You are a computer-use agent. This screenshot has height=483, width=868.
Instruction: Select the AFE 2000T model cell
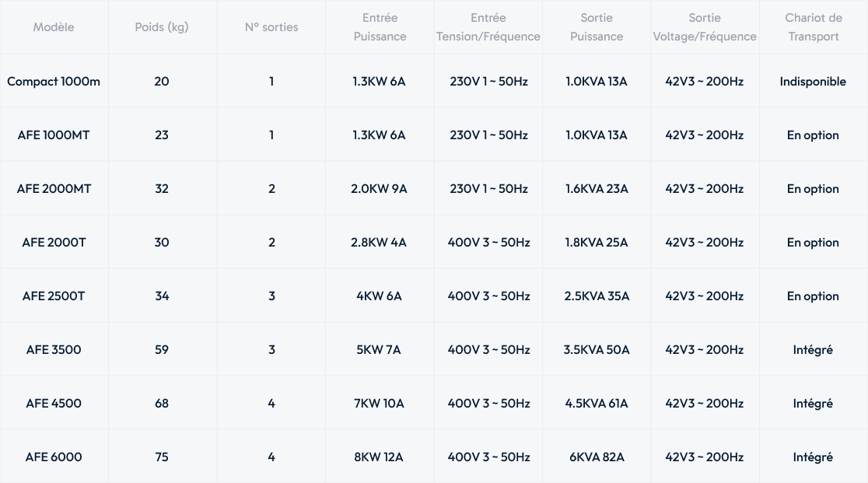tap(54, 243)
